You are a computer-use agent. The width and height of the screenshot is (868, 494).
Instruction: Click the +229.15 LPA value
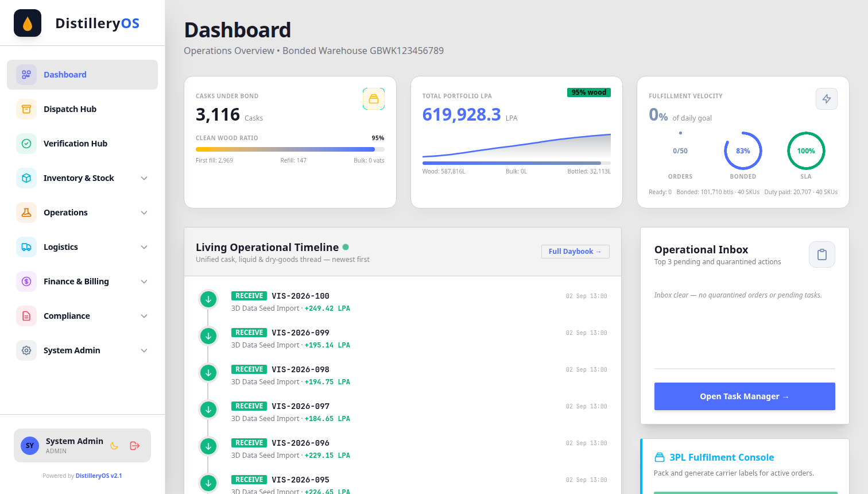coord(327,456)
